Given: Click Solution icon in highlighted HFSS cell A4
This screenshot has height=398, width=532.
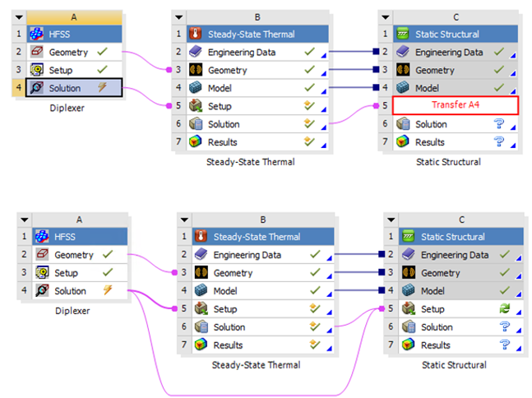Looking at the screenshot, I should [x=36, y=88].
